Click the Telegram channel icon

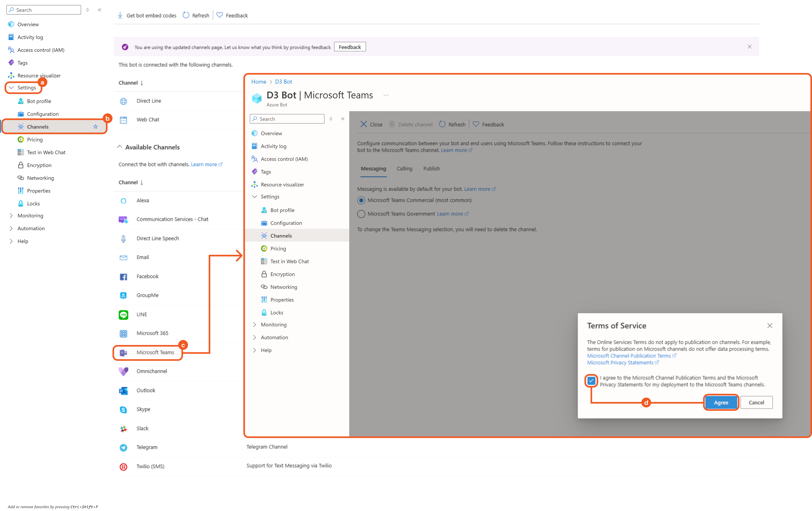coord(123,448)
